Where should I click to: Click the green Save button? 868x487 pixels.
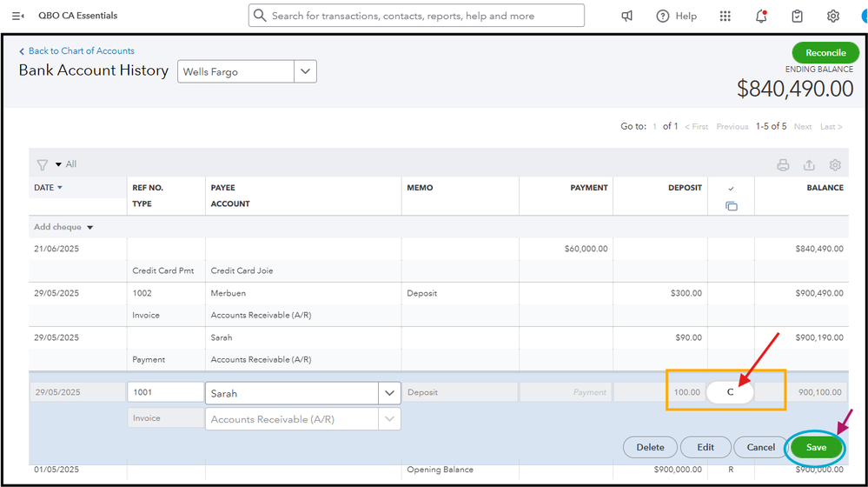click(816, 447)
